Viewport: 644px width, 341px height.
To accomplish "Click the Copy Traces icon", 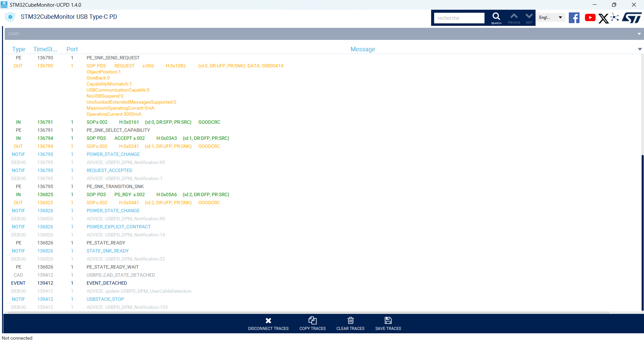I will (312, 320).
